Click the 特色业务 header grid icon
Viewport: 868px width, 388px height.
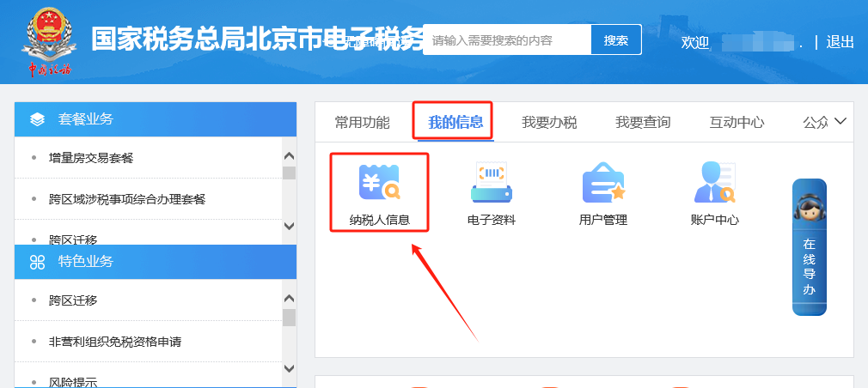37,262
